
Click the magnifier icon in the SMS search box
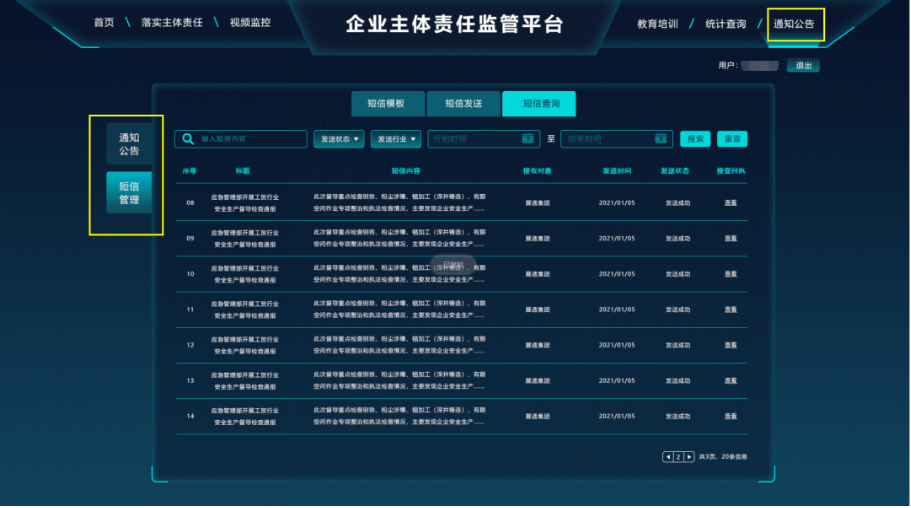[x=187, y=139]
